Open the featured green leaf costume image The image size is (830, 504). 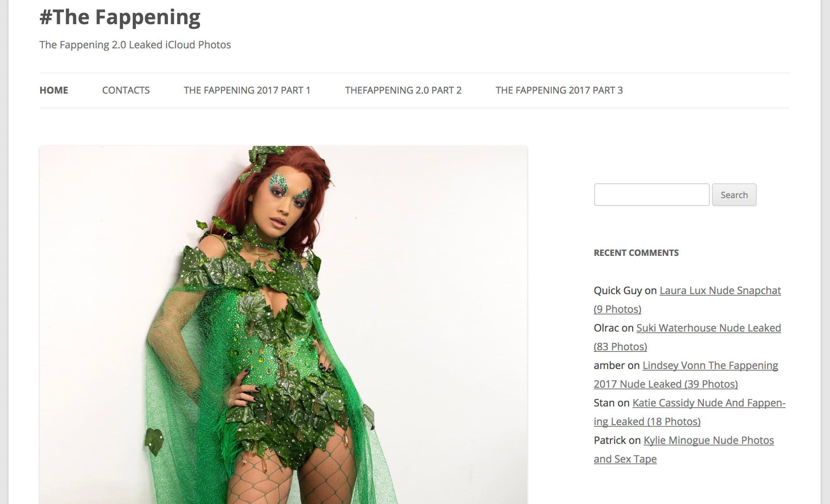(283, 325)
